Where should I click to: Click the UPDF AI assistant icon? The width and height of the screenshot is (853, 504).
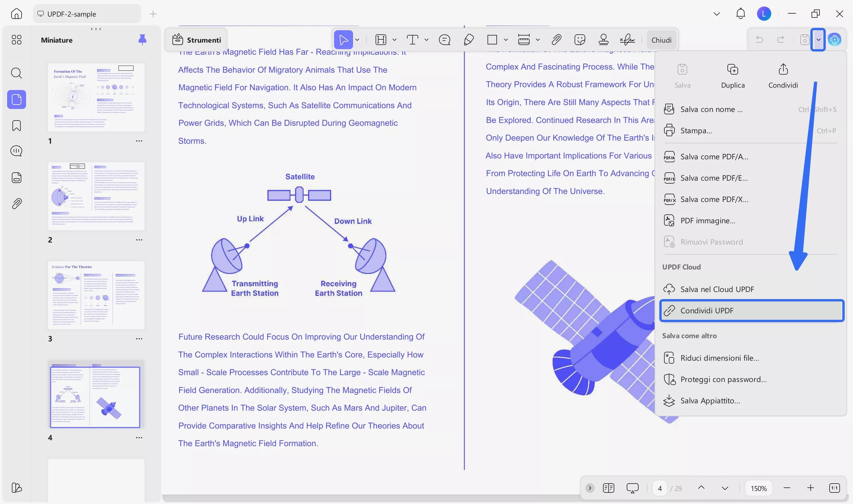834,40
